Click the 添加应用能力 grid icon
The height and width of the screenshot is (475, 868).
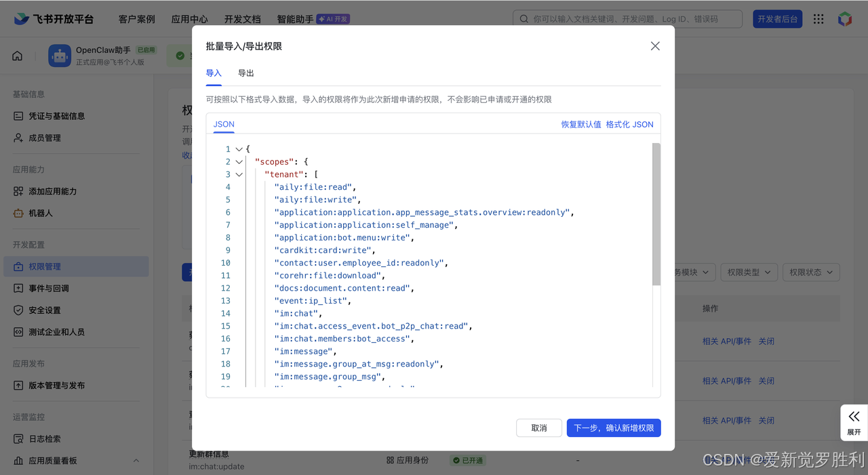pyautogui.click(x=18, y=191)
